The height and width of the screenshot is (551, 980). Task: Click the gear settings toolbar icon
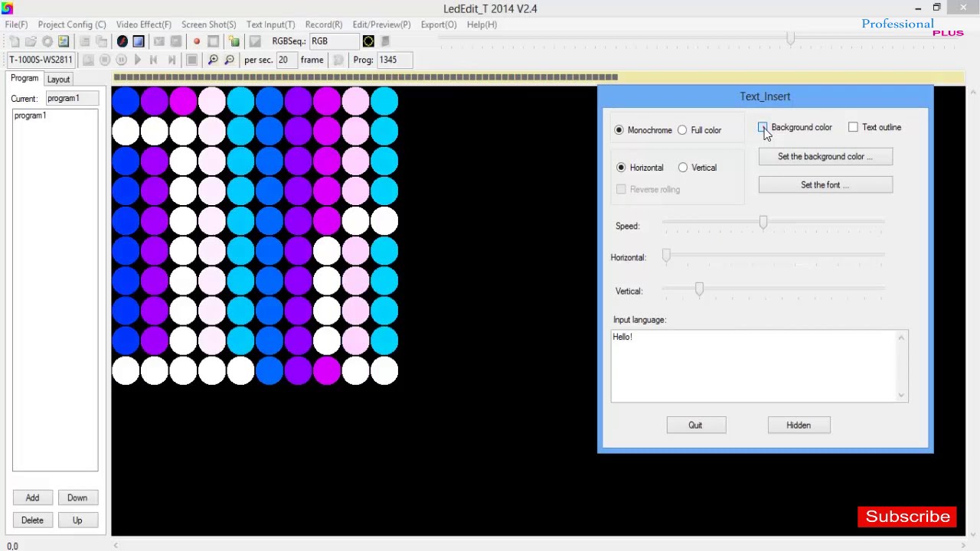(47, 41)
